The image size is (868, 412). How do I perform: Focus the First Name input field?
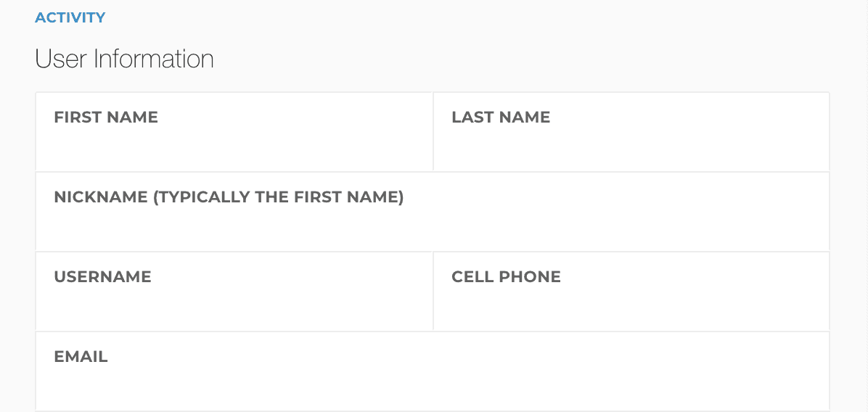(234, 147)
